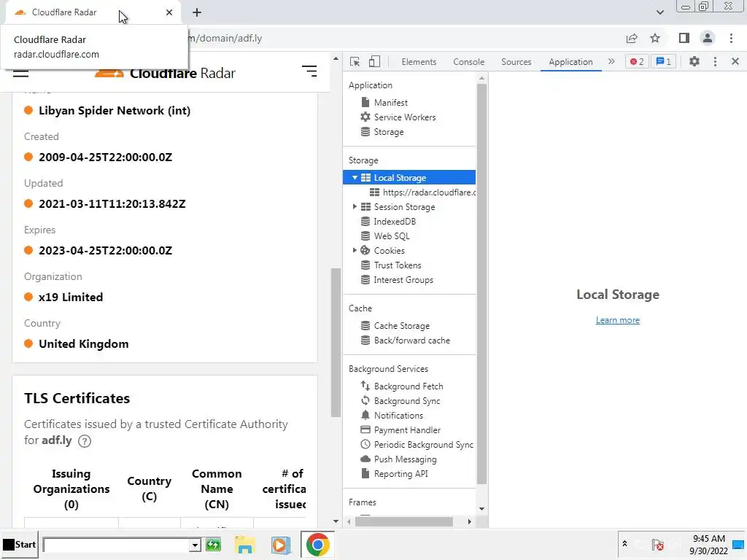Bookmark this page with star icon

[x=655, y=38]
